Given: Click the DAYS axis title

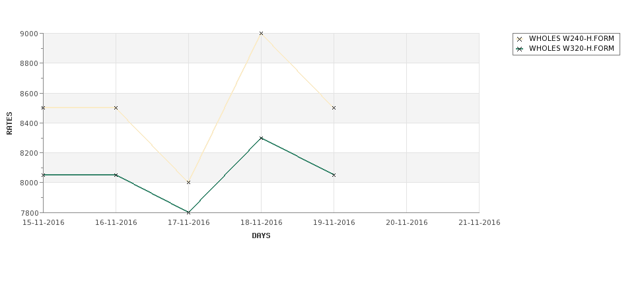Looking at the screenshot, I should (x=261, y=236).
